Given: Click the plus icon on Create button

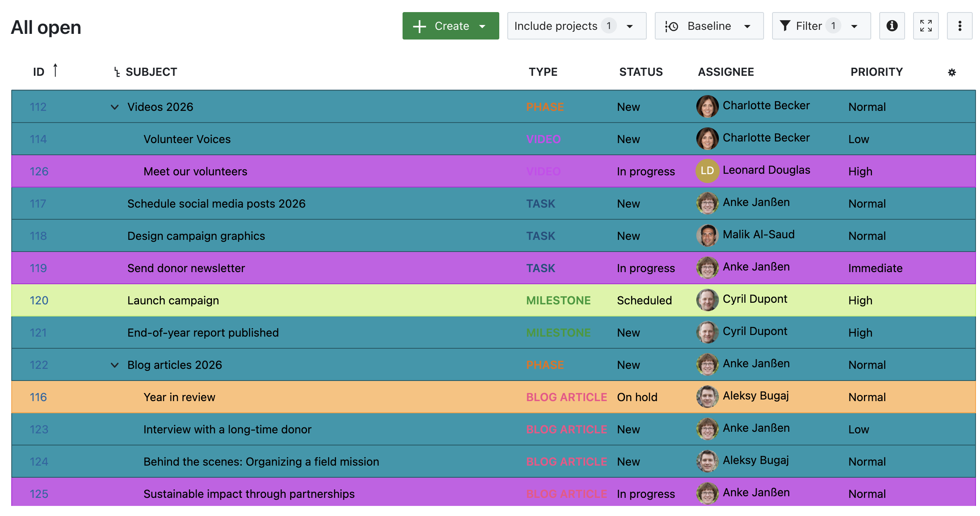Looking at the screenshot, I should [419, 26].
